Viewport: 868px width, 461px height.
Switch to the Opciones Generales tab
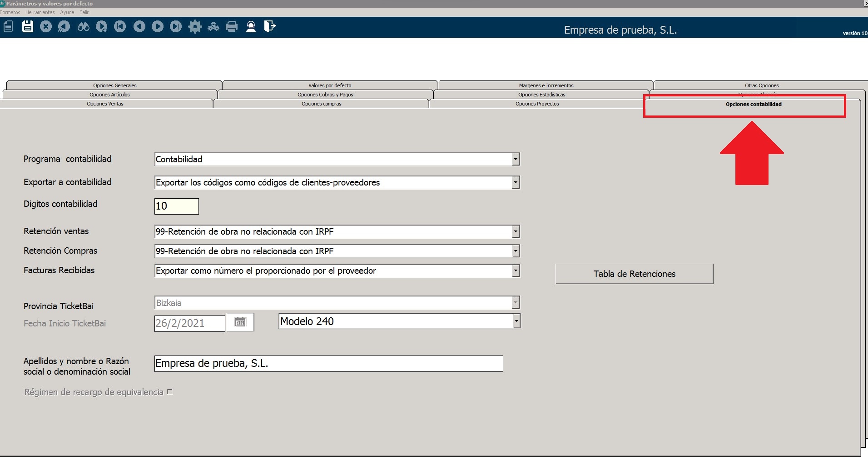[114, 85]
